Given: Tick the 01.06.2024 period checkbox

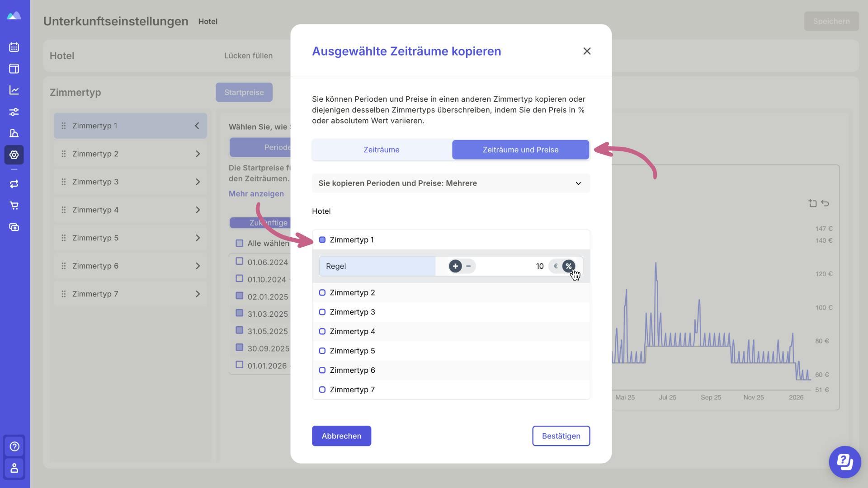Looking at the screenshot, I should (x=240, y=261).
